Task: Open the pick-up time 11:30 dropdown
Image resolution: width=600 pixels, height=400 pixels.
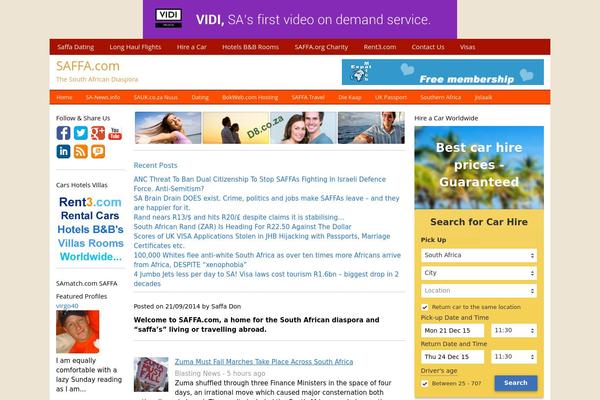Action: pyautogui.click(x=514, y=330)
